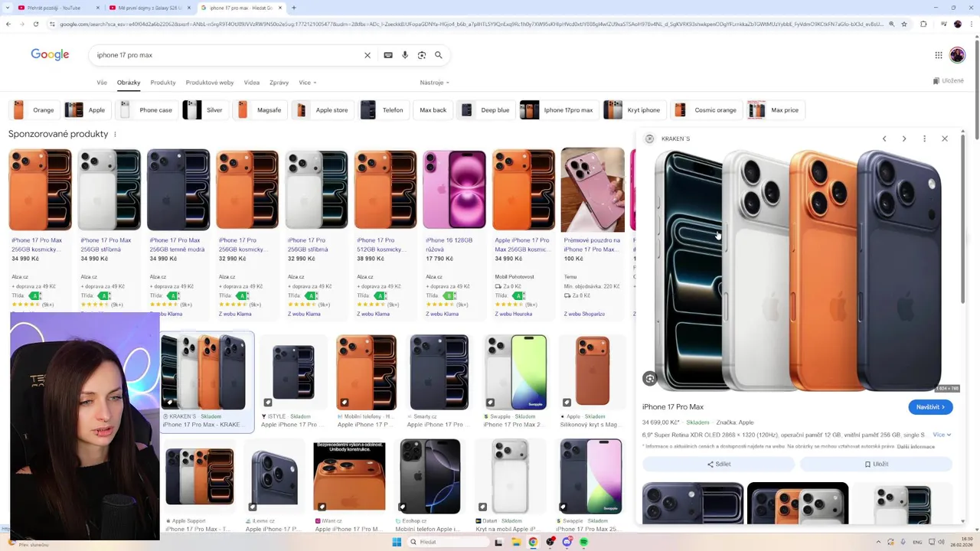Open the Google apps grid

click(x=939, y=55)
